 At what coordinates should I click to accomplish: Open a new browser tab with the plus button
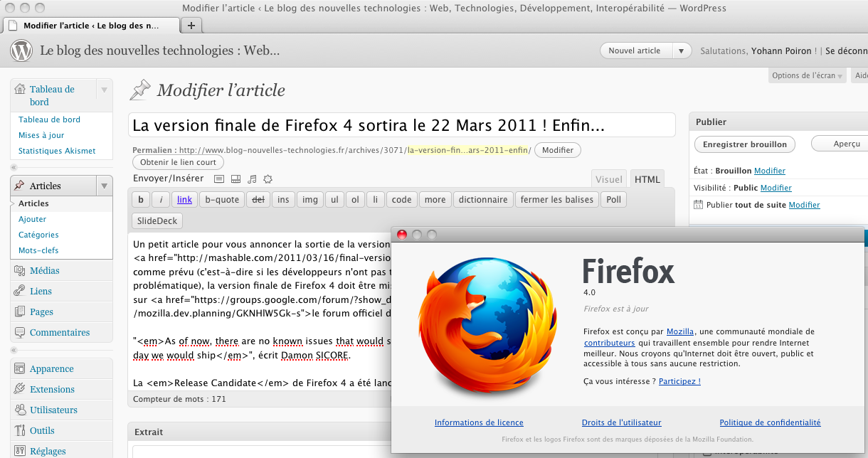tap(191, 25)
